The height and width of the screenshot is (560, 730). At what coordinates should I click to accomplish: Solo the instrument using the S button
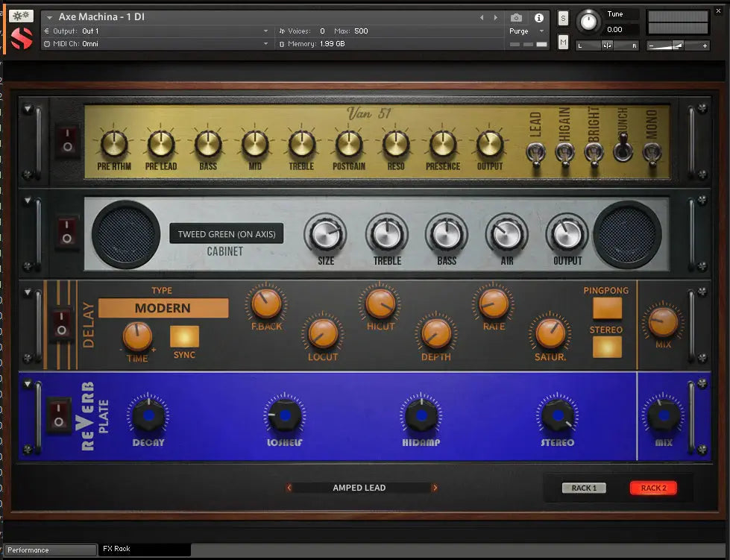tap(563, 16)
